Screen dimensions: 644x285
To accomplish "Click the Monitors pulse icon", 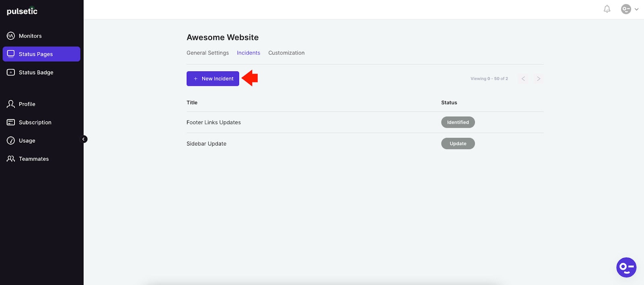I will [11, 36].
